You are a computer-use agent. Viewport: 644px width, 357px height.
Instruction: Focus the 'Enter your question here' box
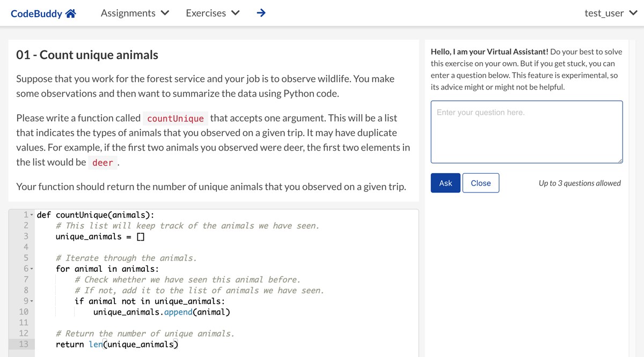click(x=526, y=131)
